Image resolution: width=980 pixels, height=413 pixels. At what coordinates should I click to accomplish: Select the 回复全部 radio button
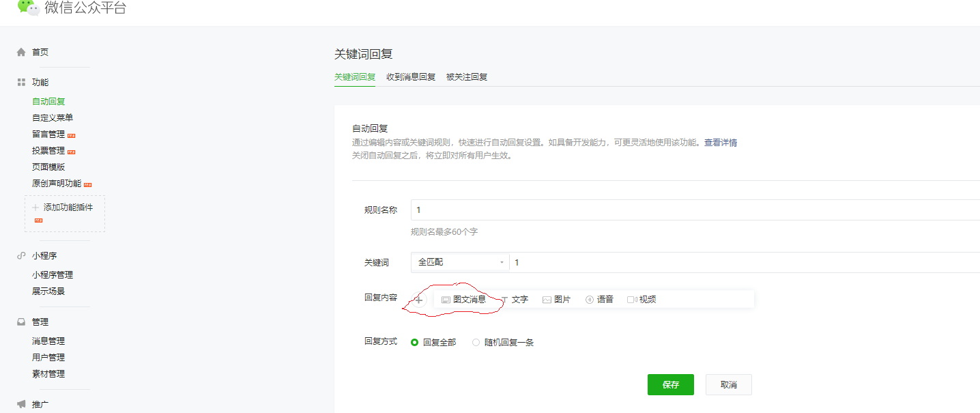pyautogui.click(x=414, y=343)
